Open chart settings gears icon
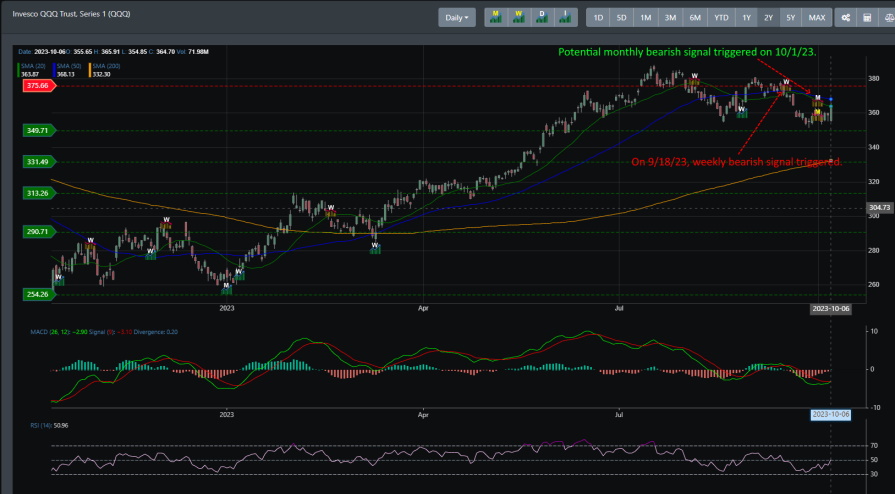Screen dimensions: 895x494 coord(846,18)
